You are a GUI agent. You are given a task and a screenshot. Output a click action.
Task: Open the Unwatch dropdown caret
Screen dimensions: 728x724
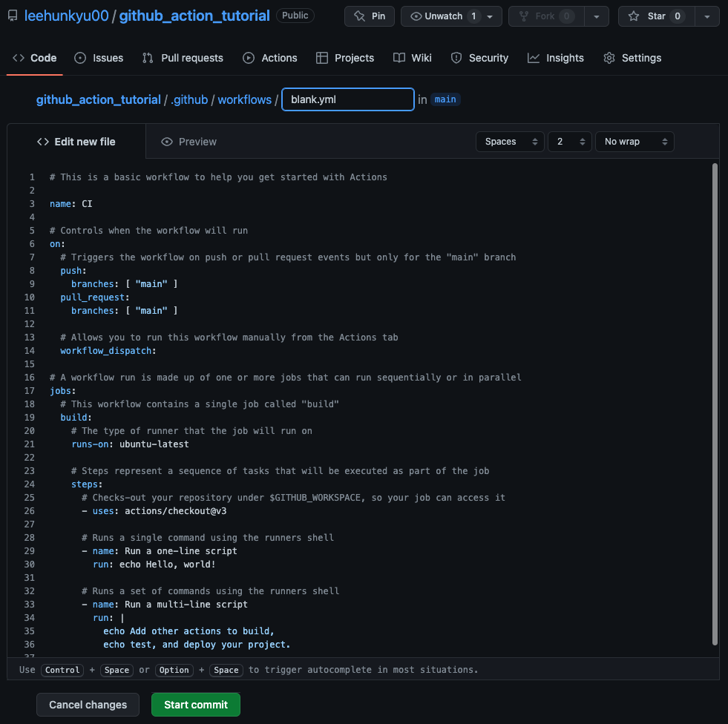coord(490,16)
